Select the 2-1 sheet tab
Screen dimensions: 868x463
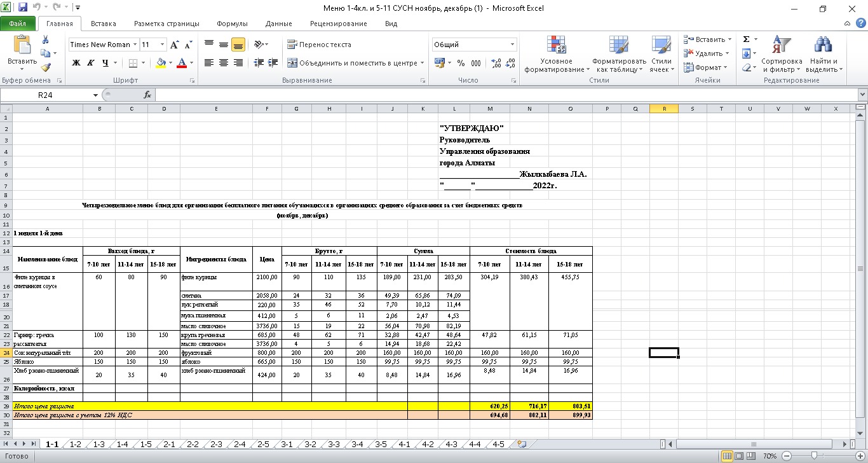pyautogui.click(x=169, y=444)
